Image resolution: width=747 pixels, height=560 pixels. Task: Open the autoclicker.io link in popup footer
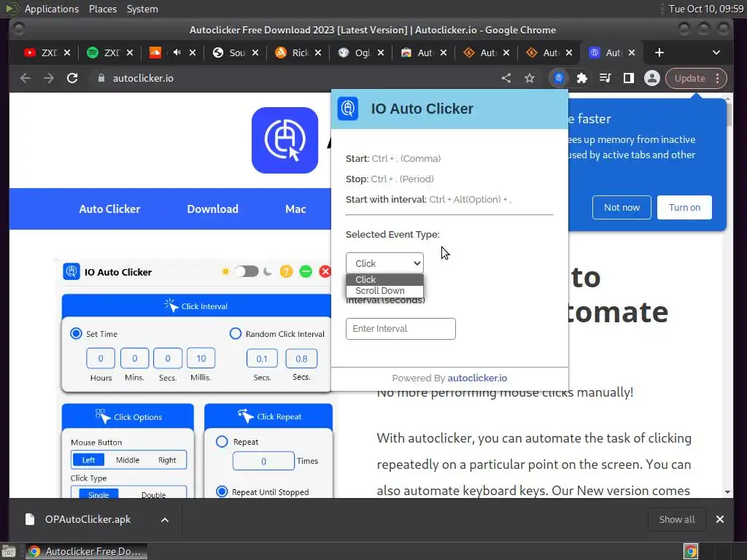[x=477, y=378]
